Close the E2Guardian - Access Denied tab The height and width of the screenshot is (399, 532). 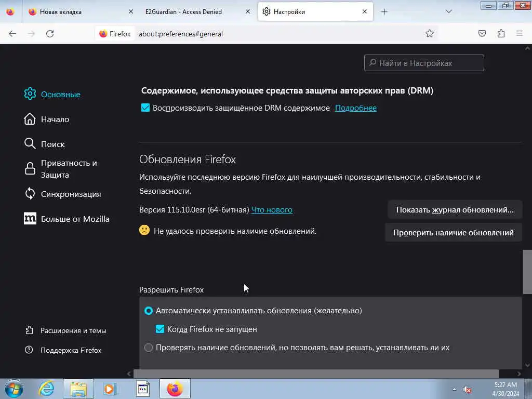point(248,11)
